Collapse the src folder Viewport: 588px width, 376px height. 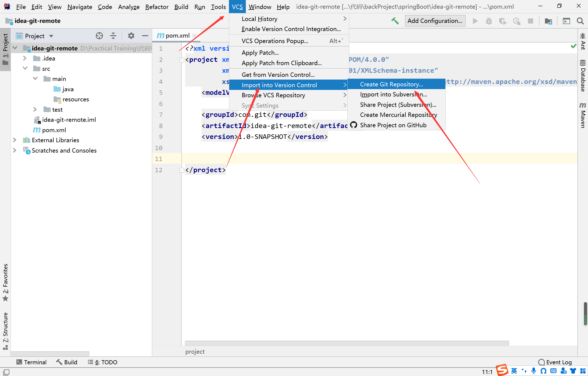tap(25, 68)
